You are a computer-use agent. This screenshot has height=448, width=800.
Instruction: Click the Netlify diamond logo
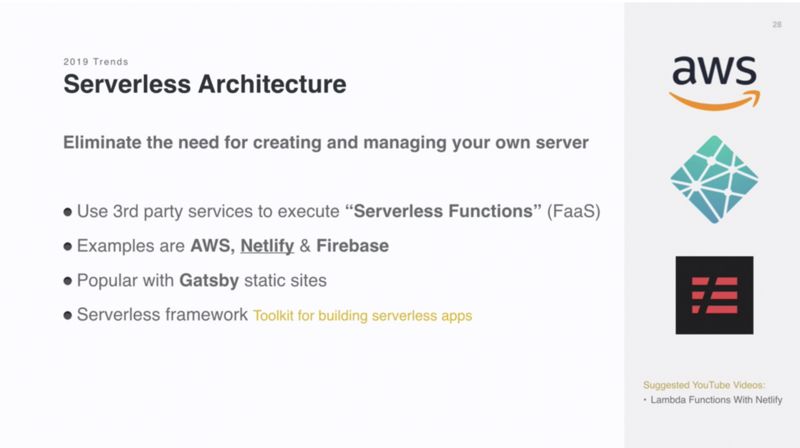coord(714,179)
